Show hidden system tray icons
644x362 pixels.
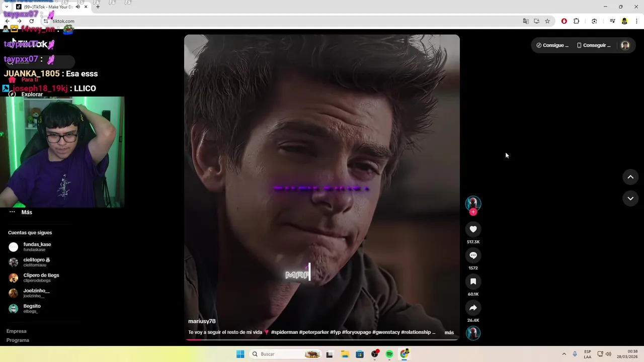(x=564, y=354)
